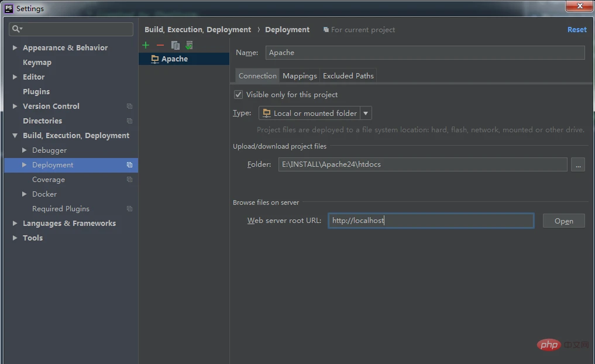Viewport: 595px width, 364px height.
Task: Select Directories in settings tree
Action: pos(42,121)
